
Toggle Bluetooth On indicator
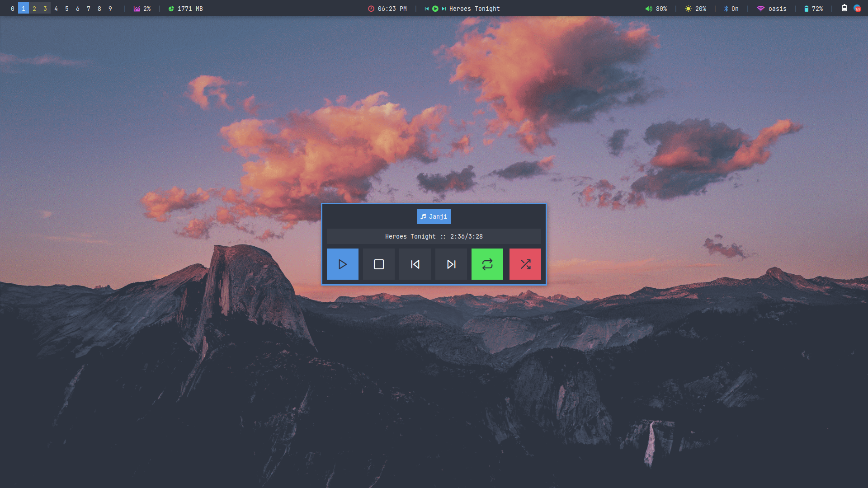pyautogui.click(x=731, y=9)
